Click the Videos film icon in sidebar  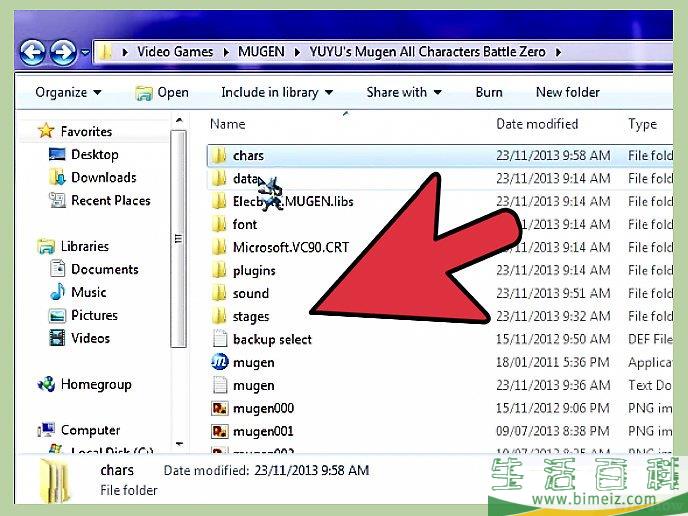(x=57, y=338)
